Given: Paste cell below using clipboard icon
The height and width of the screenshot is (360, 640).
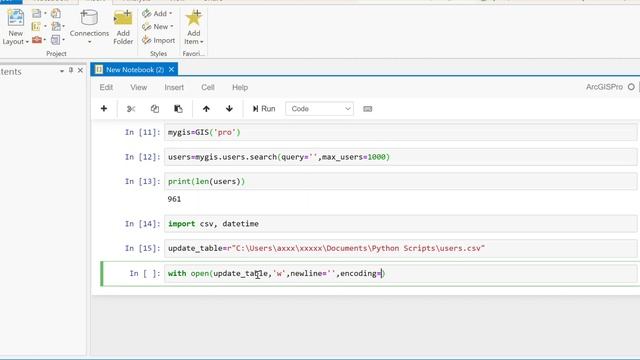Looking at the screenshot, I should (178, 109).
